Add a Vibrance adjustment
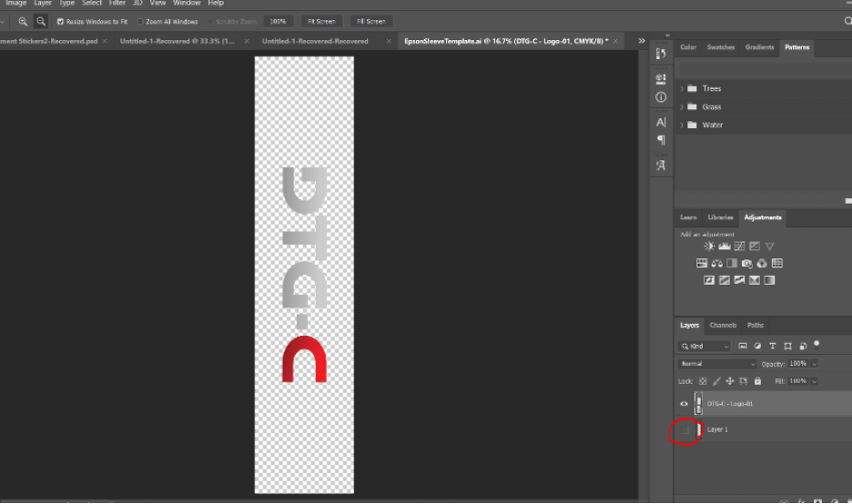Image resolution: width=852 pixels, height=504 pixels. click(x=769, y=246)
